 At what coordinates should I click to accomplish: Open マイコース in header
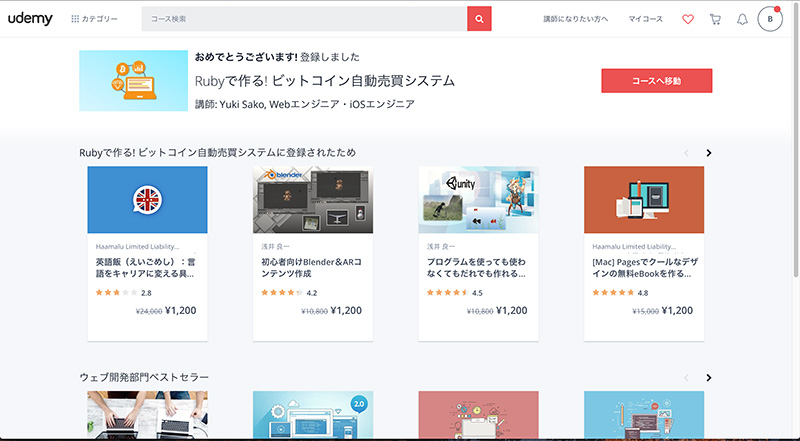pos(645,19)
